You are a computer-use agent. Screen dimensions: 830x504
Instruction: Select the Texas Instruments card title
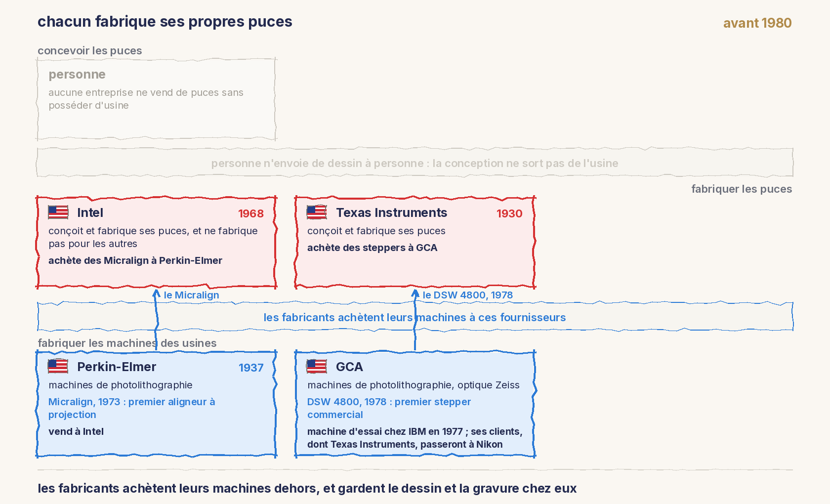(x=391, y=213)
